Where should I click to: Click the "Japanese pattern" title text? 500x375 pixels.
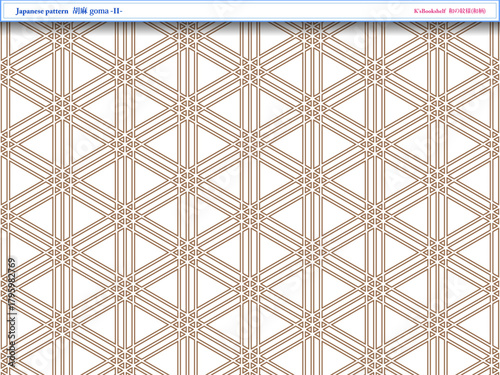click(42, 11)
